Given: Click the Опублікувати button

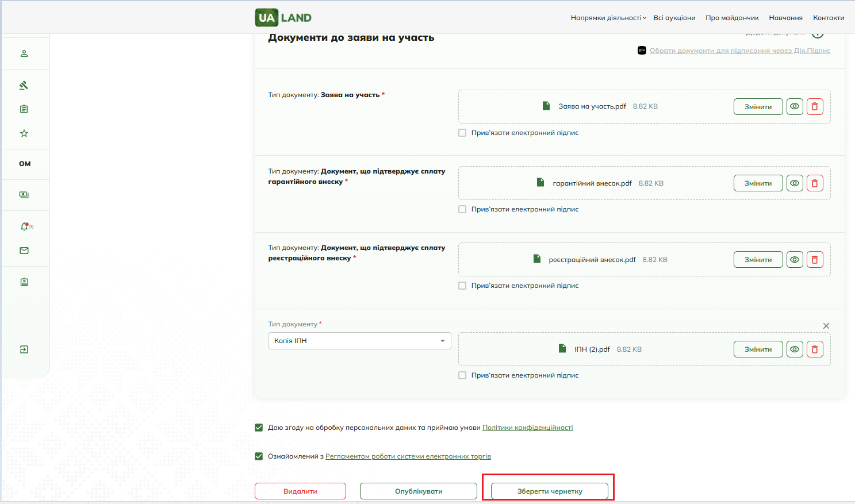Looking at the screenshot, I should point(419,491).
